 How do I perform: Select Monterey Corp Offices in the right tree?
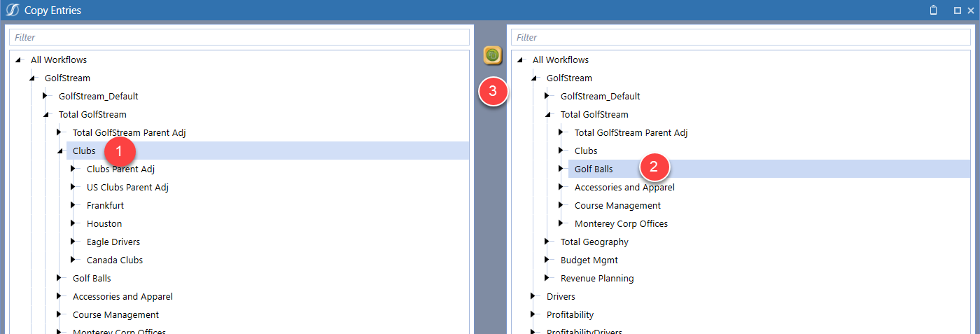point(621,223)
